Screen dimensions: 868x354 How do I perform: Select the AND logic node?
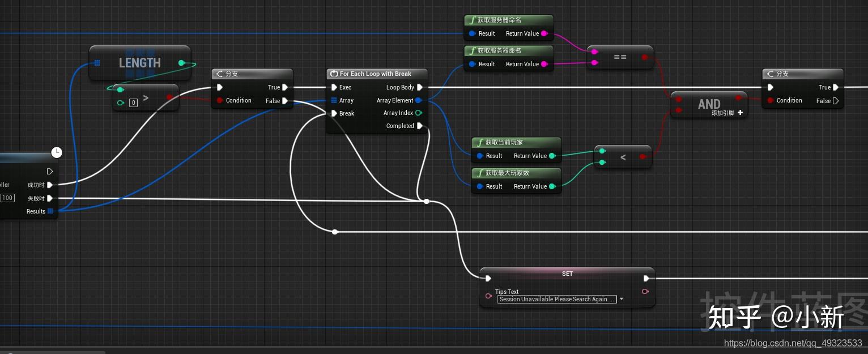[709, 104]
